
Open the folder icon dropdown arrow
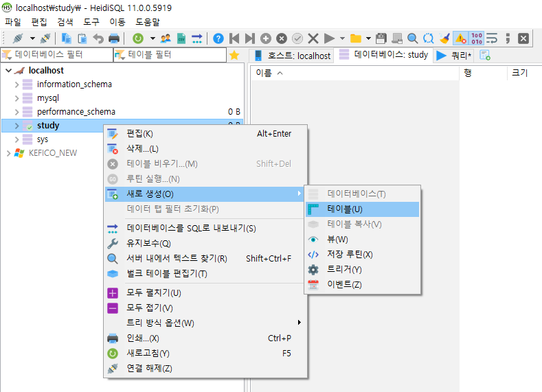pyautogui.click(x=368, y=38)
